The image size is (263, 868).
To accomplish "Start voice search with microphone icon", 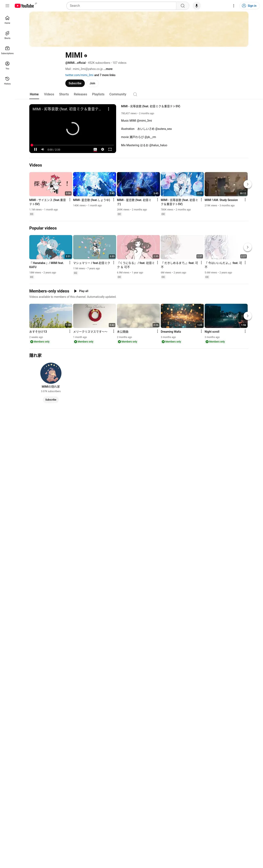I will click(197, 6).
